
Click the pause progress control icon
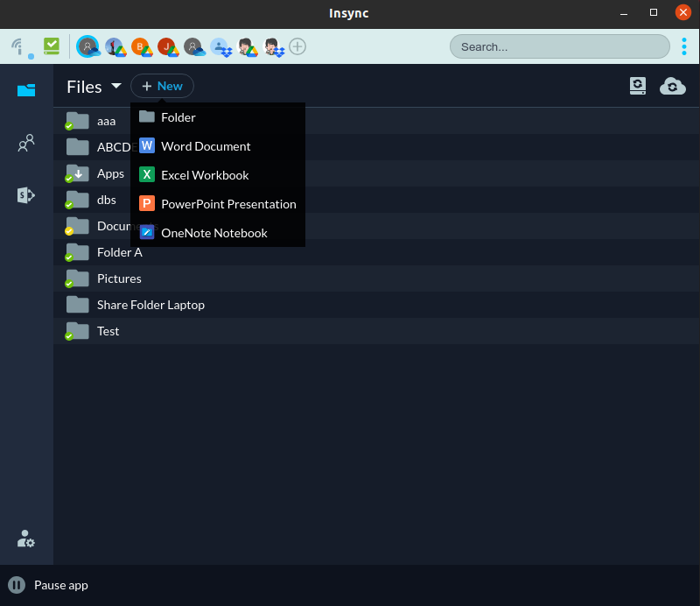[x=16, y=584]
